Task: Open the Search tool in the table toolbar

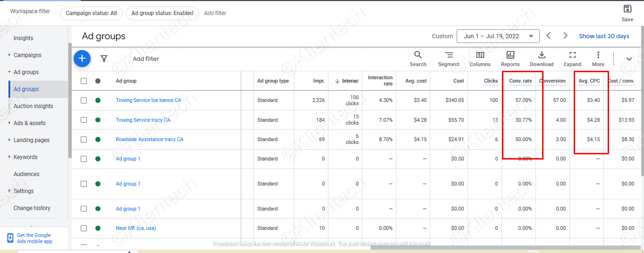Action: [418, 59]
